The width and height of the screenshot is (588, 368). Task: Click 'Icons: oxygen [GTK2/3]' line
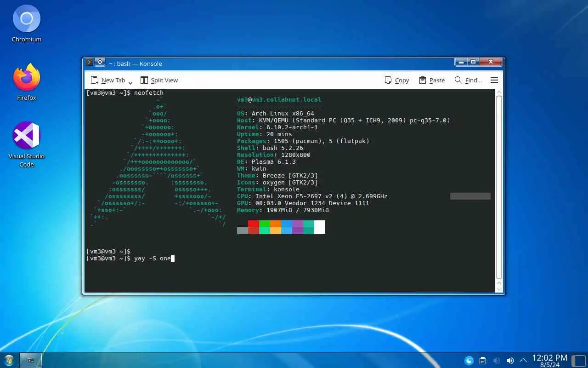(x=277, y=182)
